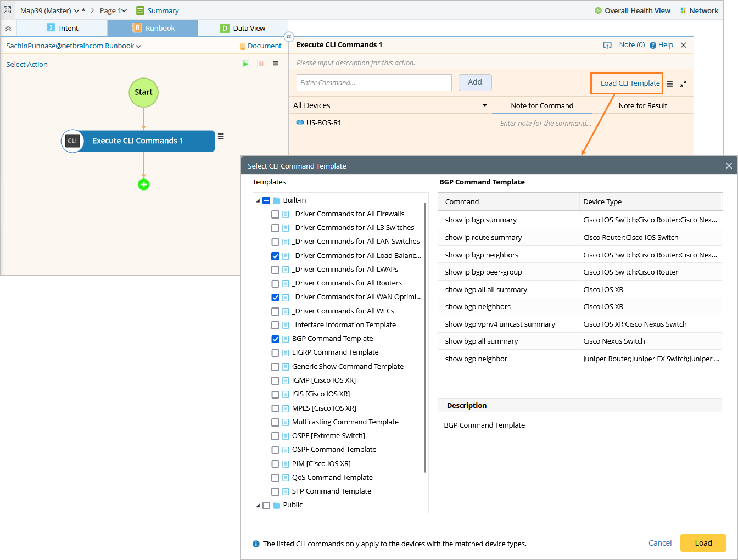The width and height of the screenshot is (738, 560).
Task: Open the Map39 (Master) dropdown
Action: 77,11
